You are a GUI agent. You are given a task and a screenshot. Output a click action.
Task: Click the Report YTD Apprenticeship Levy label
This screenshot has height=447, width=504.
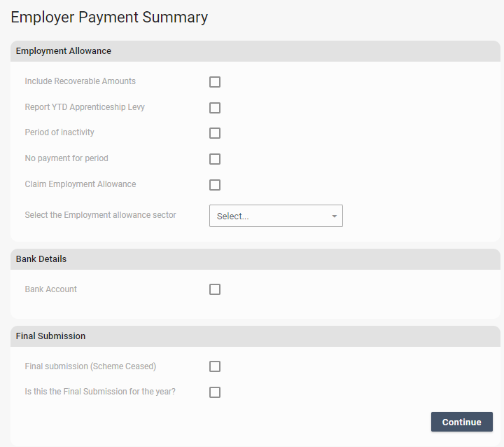tap(85, 107)
